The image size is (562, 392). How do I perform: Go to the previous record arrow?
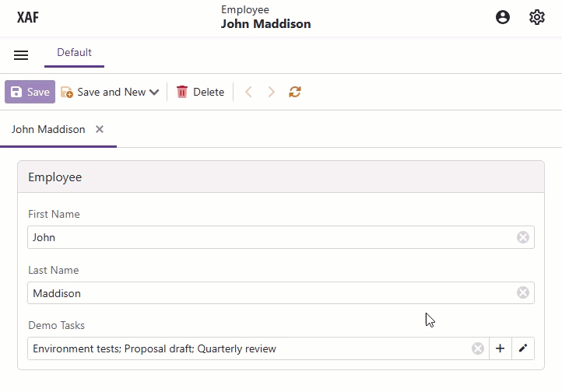[x=249, y=92]
